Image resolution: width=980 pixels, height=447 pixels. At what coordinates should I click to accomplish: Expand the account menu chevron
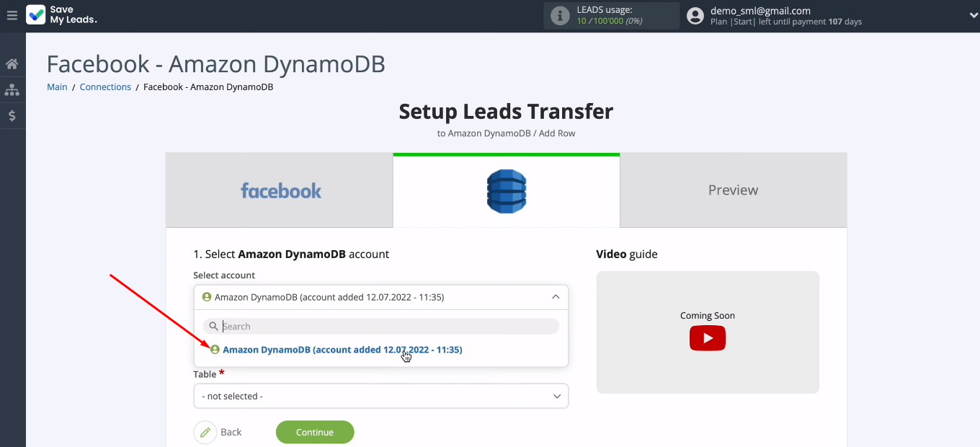pos(974,16)
